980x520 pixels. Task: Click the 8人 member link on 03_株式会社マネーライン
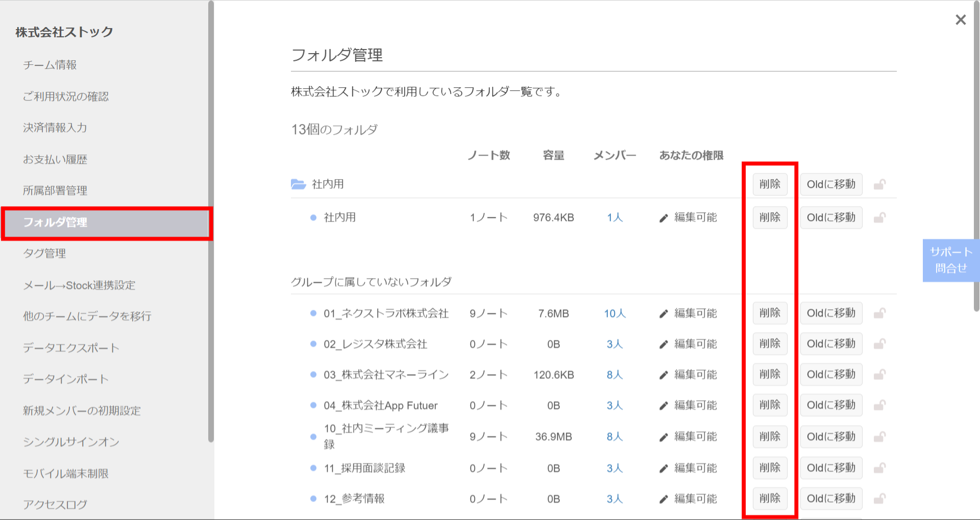pyautogui.click(x=615, y=374)
